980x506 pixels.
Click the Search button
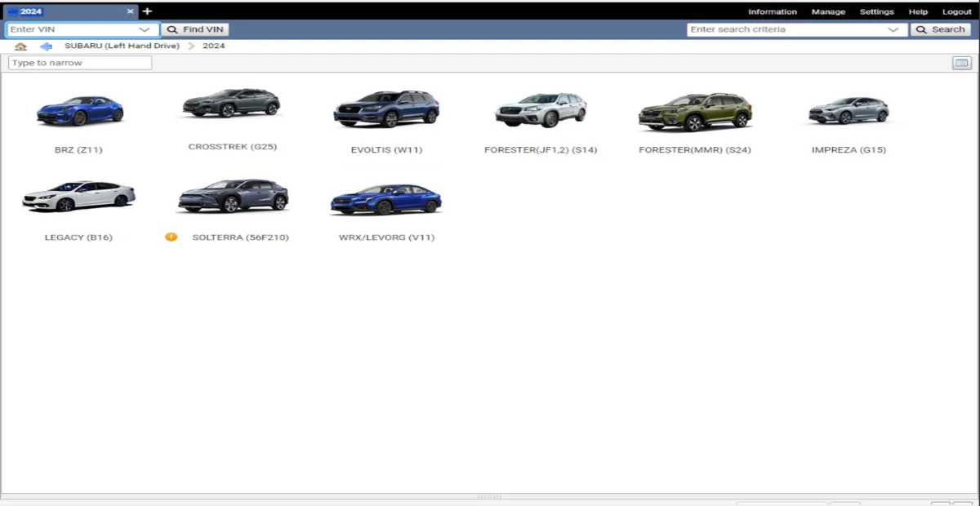click(x=940, y=29)
